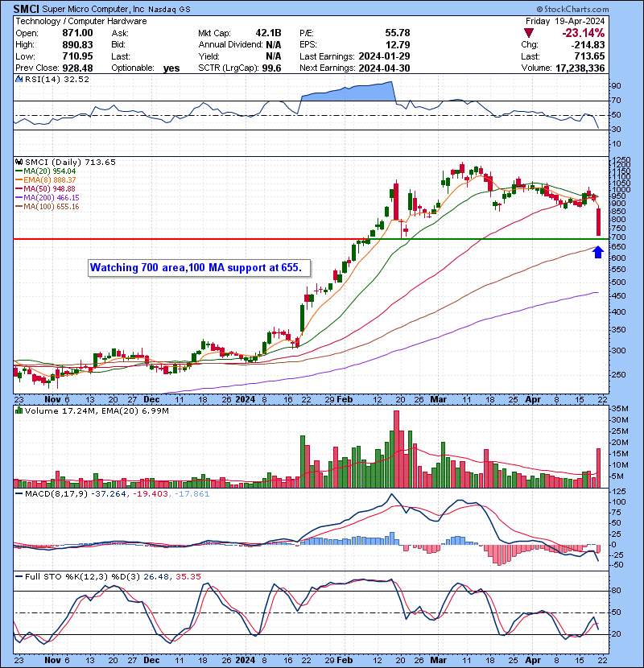
Task: Select the Chg value -214.83
Action: [x=588, y=44]
